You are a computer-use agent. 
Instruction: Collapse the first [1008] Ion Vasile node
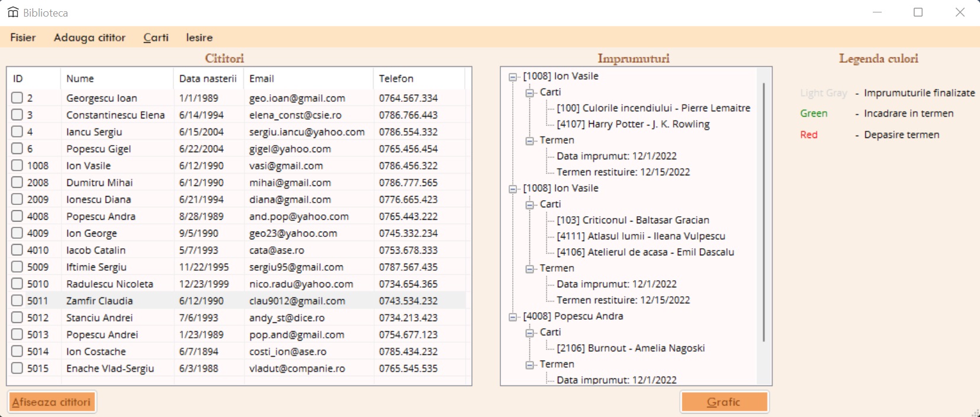pos(513,76)
